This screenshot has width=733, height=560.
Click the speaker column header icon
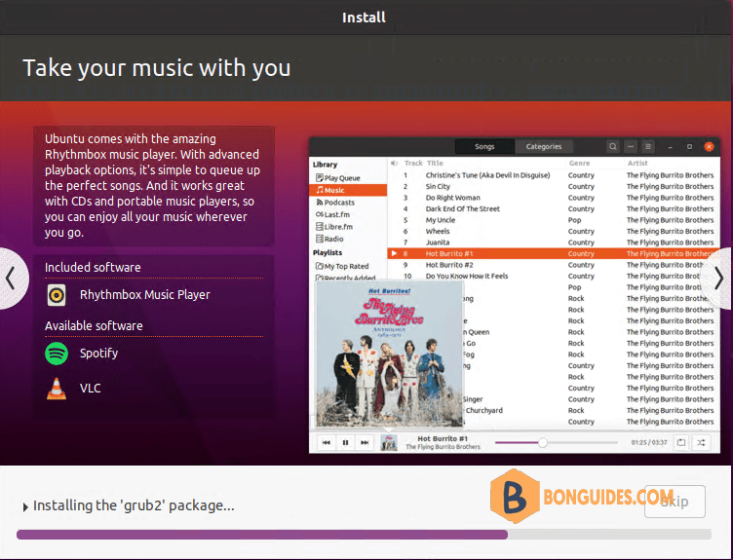[394, 163]
